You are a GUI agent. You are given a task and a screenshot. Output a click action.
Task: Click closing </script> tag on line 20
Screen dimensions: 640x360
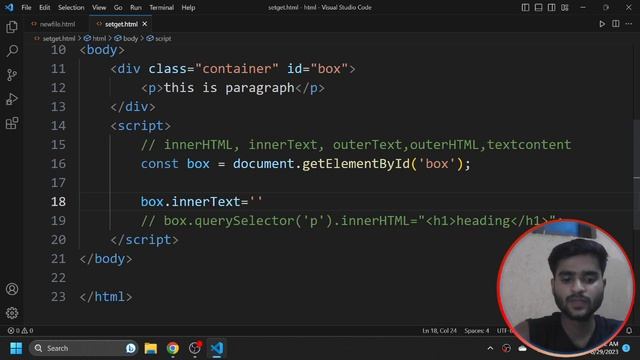point(144,240)
